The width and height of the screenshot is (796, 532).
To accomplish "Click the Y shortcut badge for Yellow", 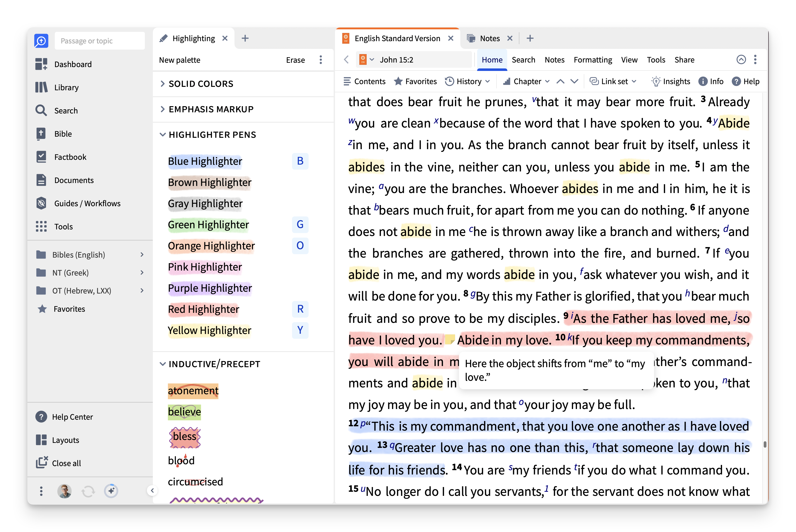I will click(x=300, y=330).
